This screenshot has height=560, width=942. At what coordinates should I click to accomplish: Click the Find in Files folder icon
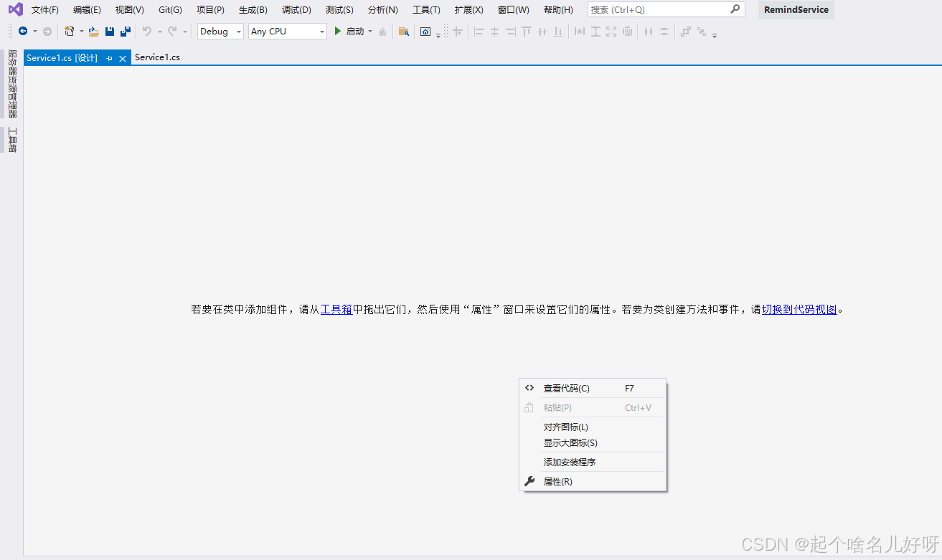[x=404, y=32]
